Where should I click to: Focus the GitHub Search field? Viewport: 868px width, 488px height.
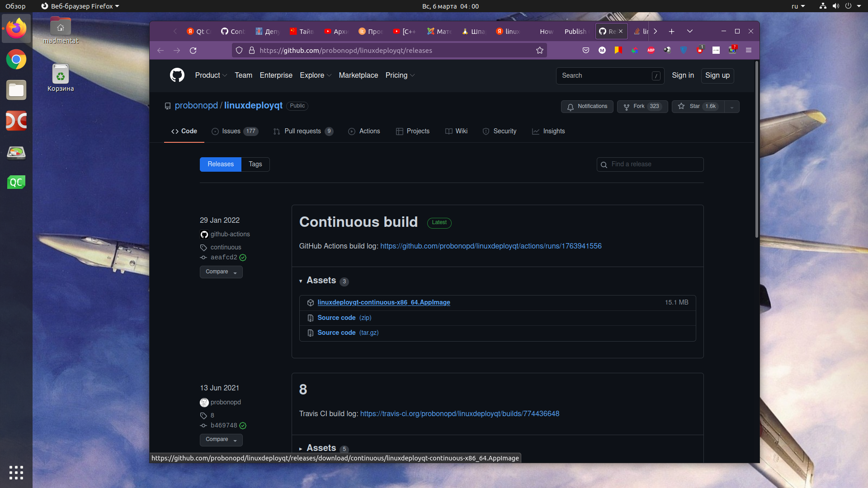(610, 75)
